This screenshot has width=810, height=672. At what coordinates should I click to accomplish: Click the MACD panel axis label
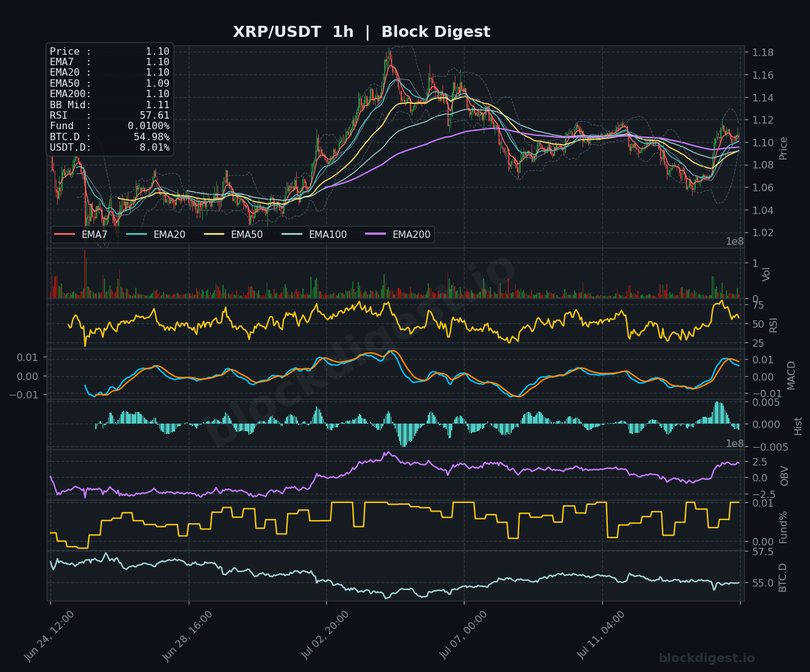point(791,375)
